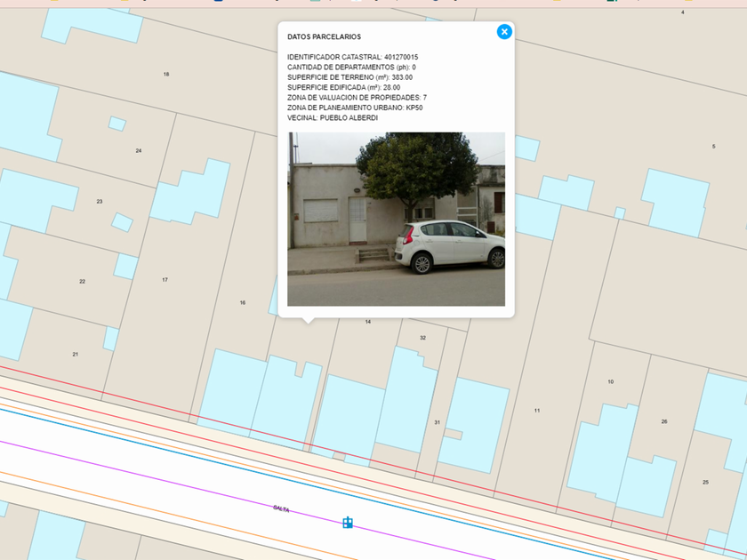
Task: Click the blue square marker on Salta street
Action: (348, 523)
